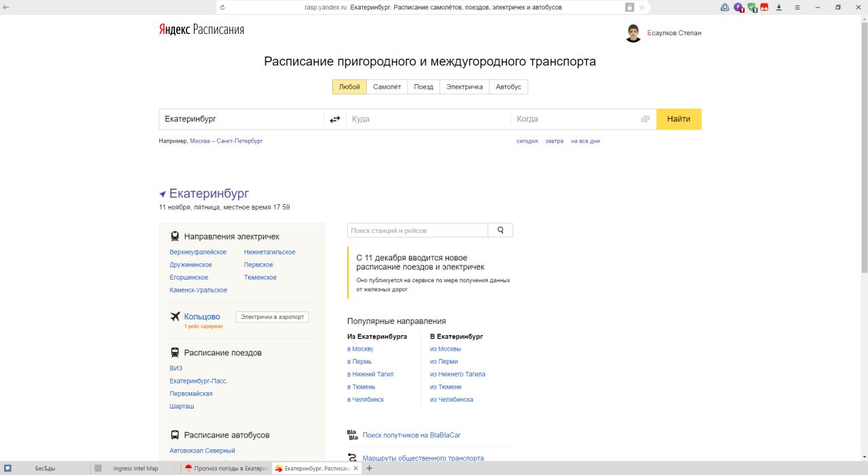Open the browser hamburger menu
This screenshot has height=475, width=868.
[x=797, y=7]
